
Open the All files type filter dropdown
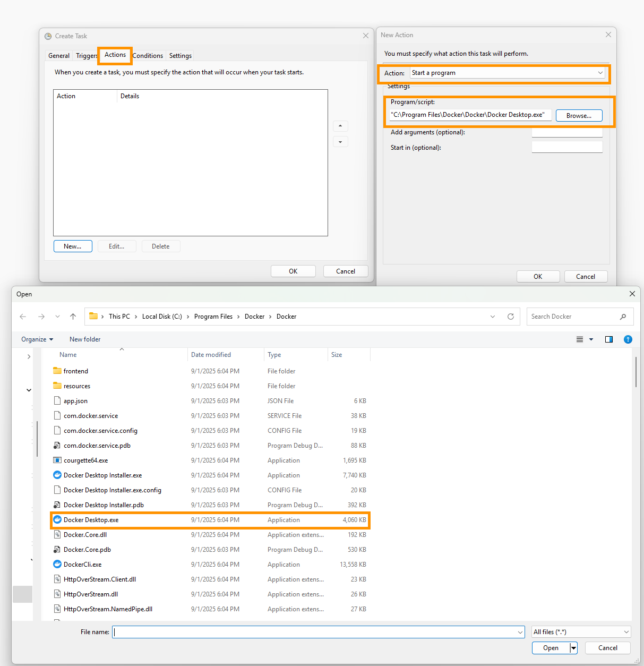(626, 632)
